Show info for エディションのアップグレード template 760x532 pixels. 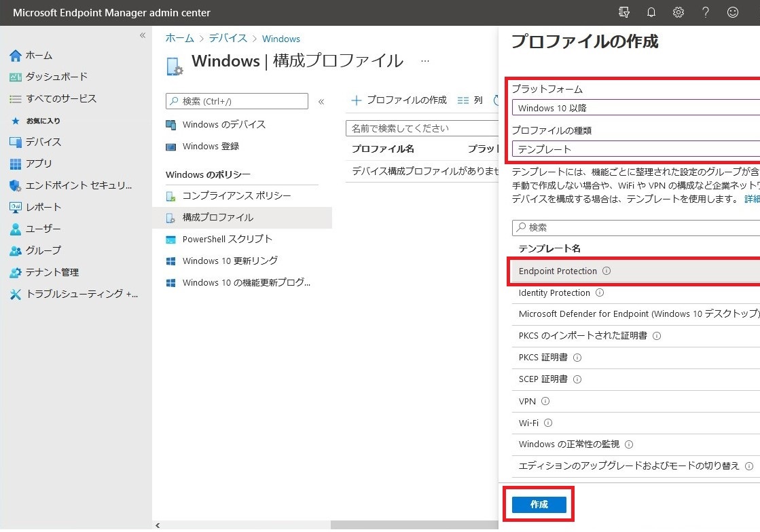tap(749, 466)
